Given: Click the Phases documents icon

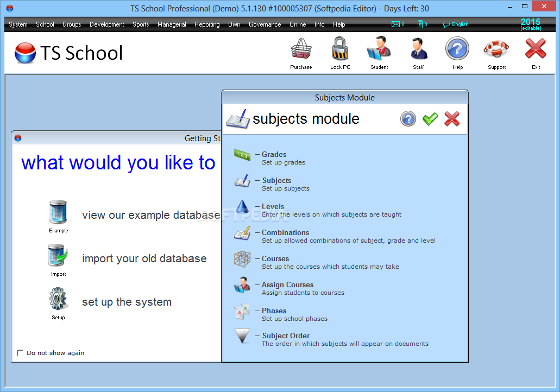Looking at the screenshot, I should click(242, 311).
